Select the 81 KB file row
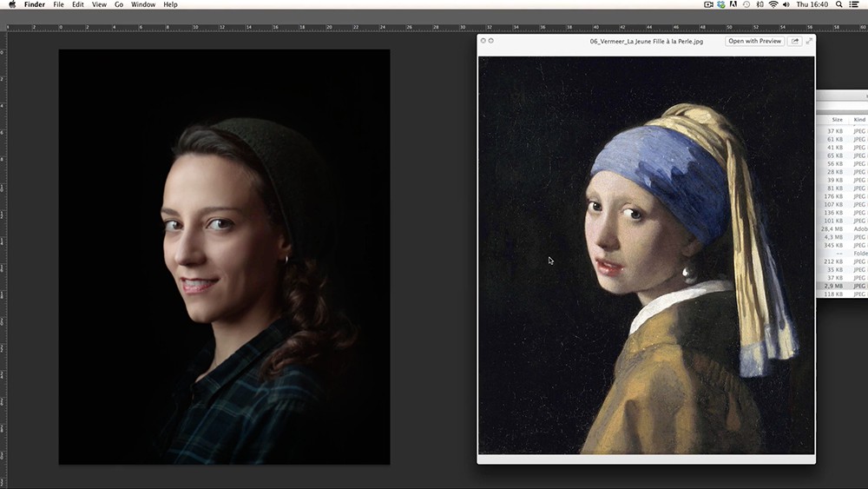The image size is (868, 489). pos(843,188)
